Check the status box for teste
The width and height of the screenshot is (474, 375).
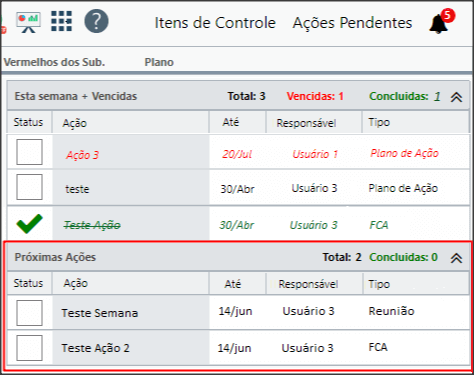click(29, 187)
